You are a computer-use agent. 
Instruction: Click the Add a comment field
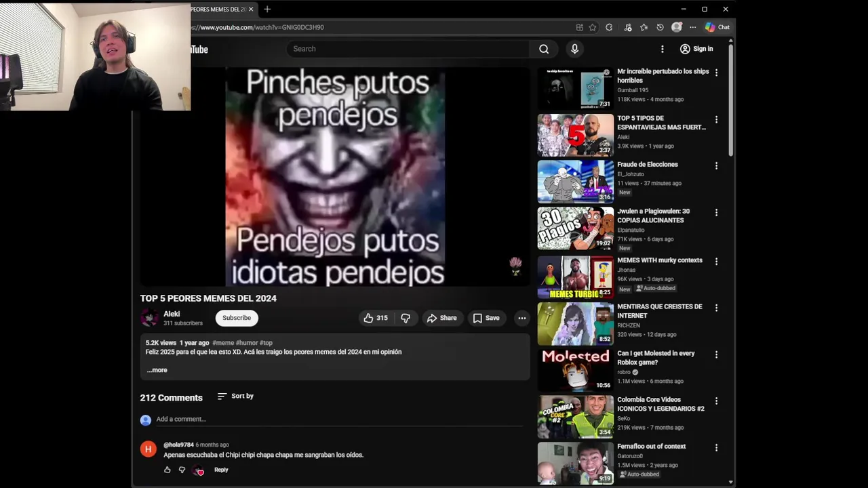point(339,419)
